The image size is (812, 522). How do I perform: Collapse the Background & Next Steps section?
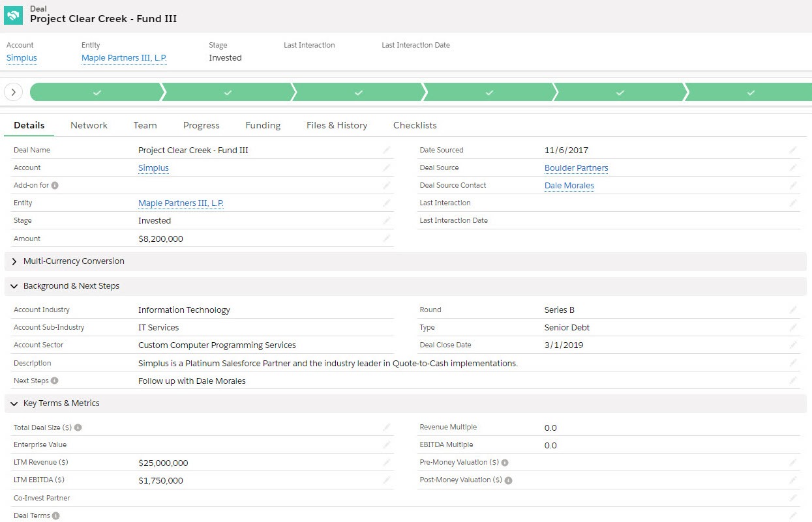[x=406, y=286]
